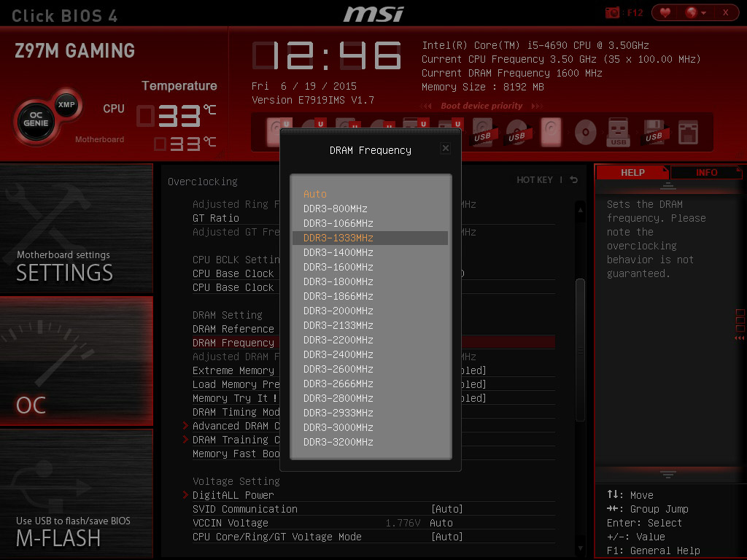Choose DDR3-1866MHz

tap(370, 296)
